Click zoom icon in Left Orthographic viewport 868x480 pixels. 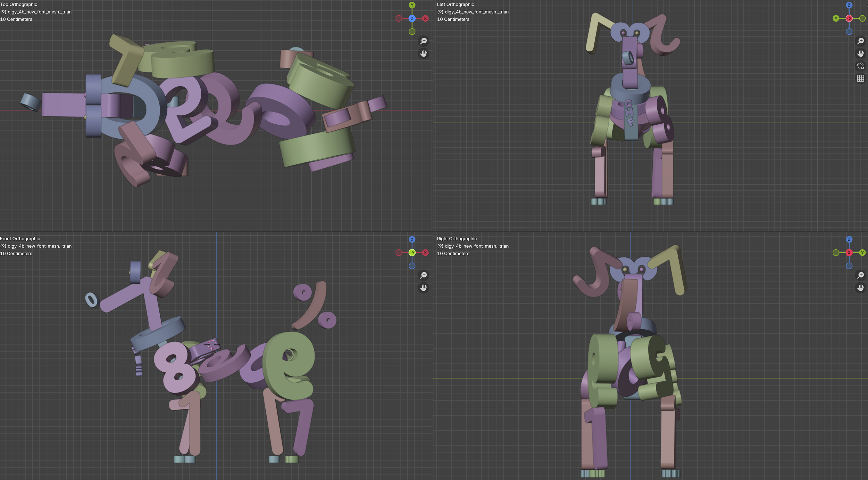860,41
